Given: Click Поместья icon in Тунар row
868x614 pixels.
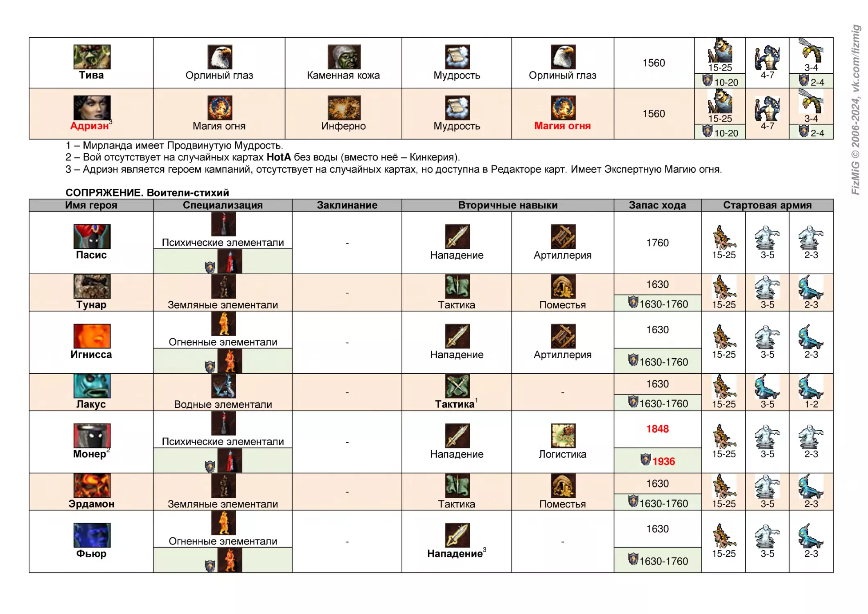Looking at the screenshot, I should pos(563,287).
